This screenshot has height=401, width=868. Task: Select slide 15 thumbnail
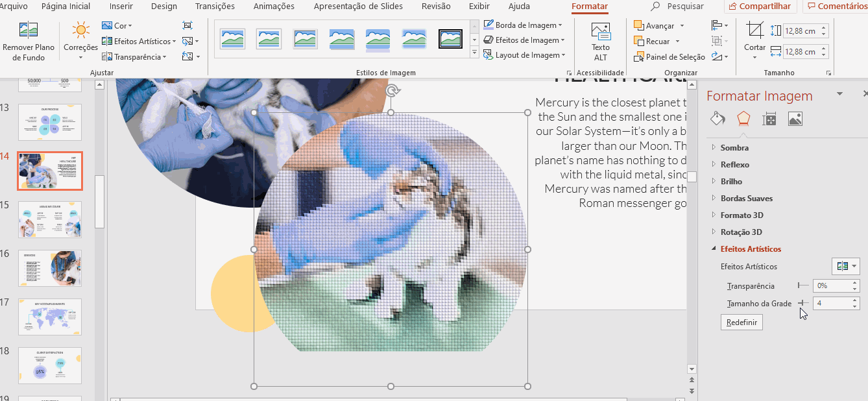[x=50, y=219]
